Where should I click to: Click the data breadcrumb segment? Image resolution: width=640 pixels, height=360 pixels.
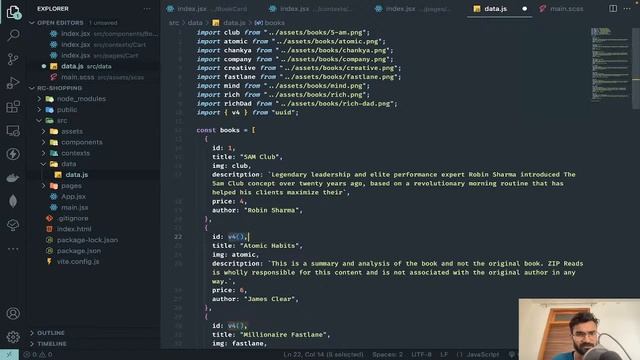tap(195, 23)
